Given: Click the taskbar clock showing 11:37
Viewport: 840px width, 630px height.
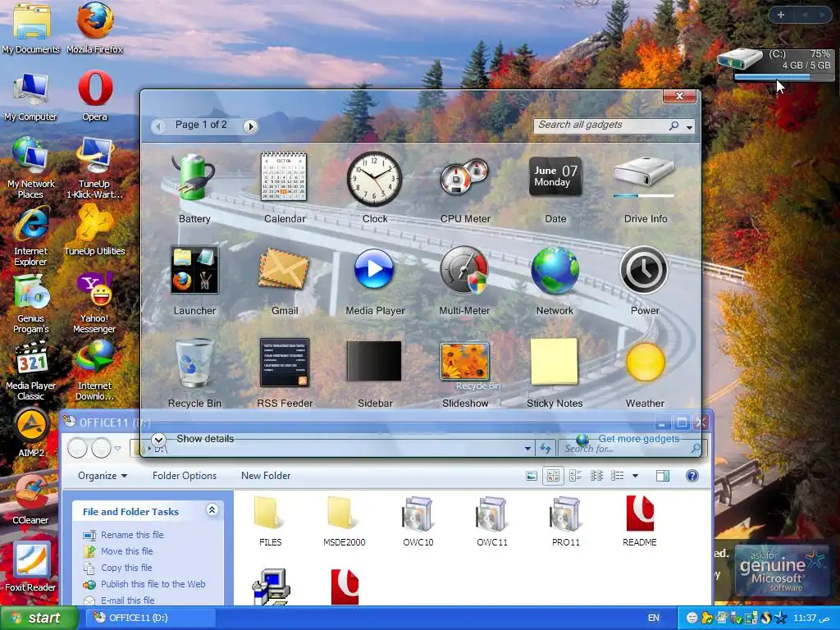Looking at the screenshot, I should tap(811, 619).
